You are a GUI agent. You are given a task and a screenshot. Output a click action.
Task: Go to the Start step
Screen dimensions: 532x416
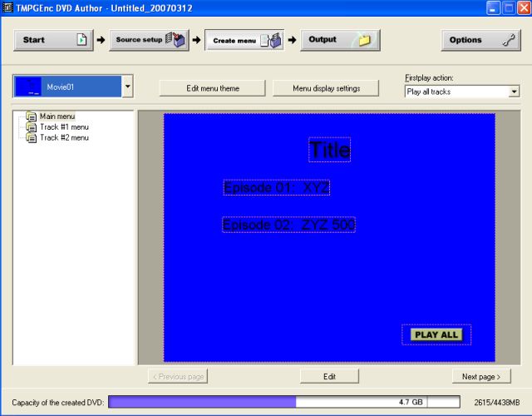click(53, 40)
